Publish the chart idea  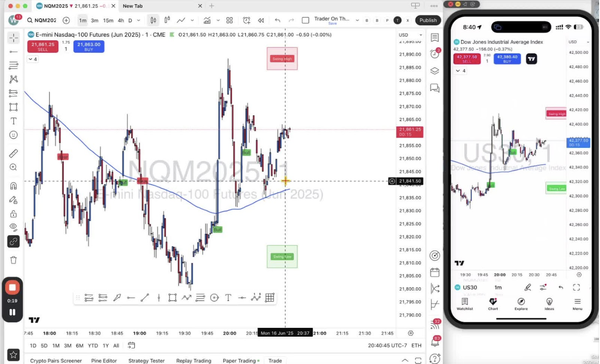coord(428,20)
